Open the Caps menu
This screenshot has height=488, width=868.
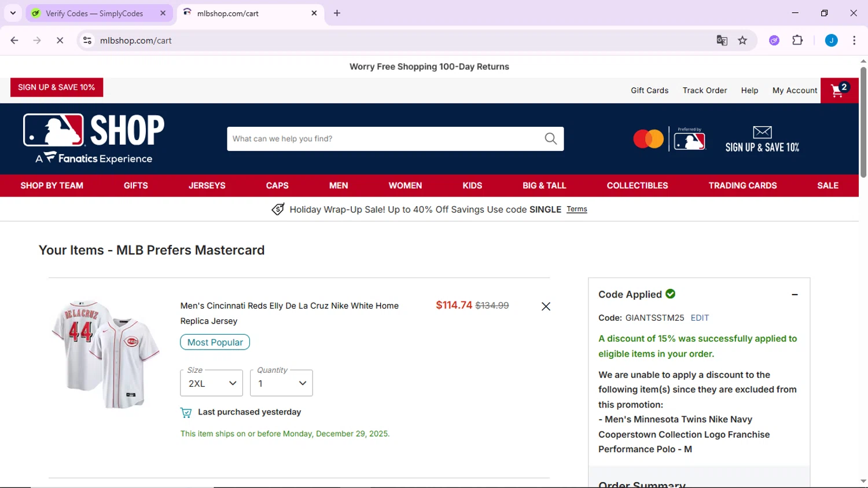(x=277, y=186)
